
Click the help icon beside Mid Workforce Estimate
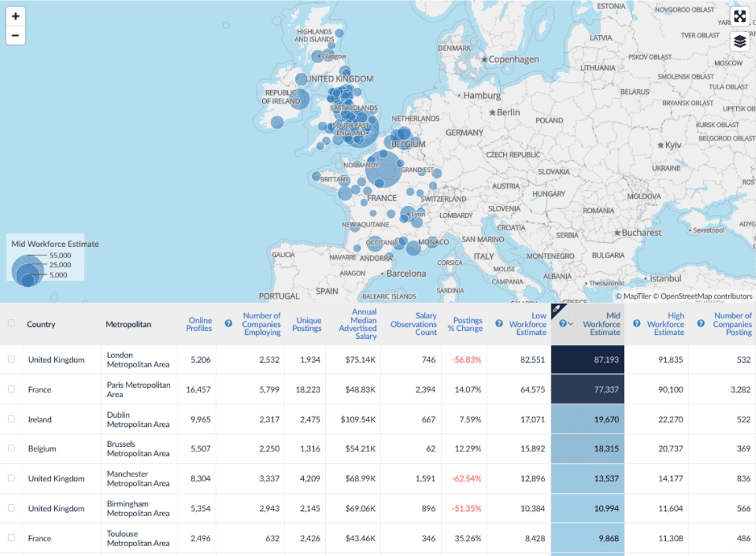point(562,323)
